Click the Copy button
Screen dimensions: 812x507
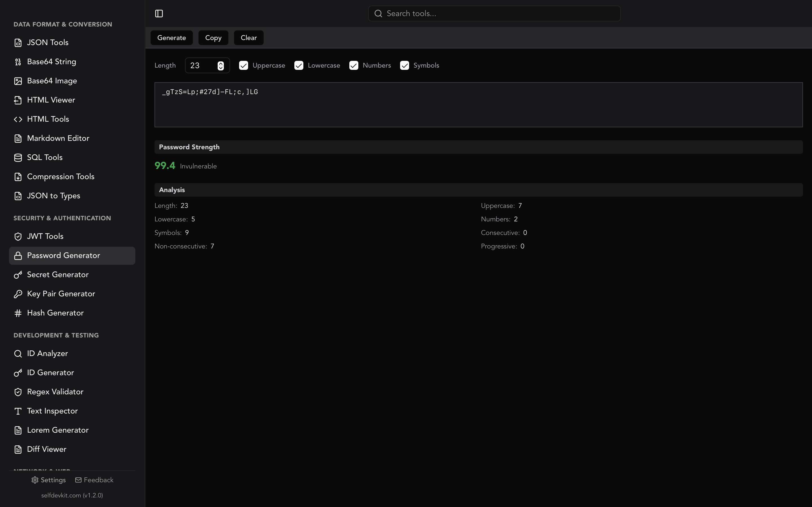pos(213,37)
